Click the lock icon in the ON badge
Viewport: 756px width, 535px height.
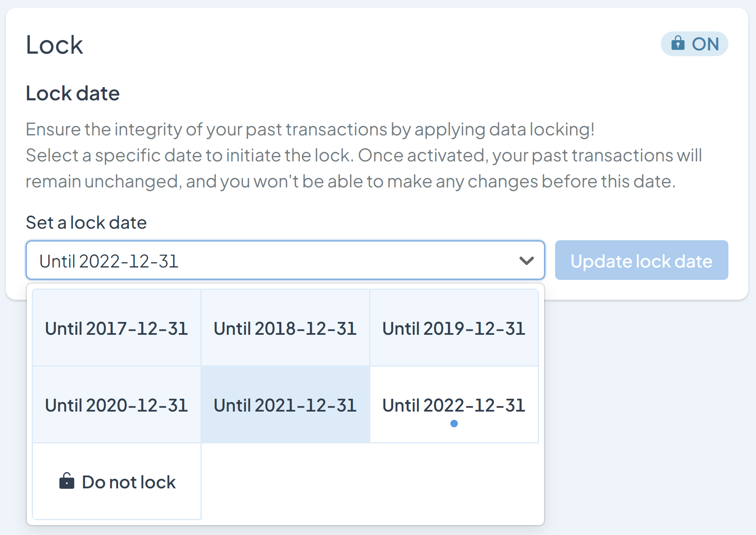tap(678, 43)
